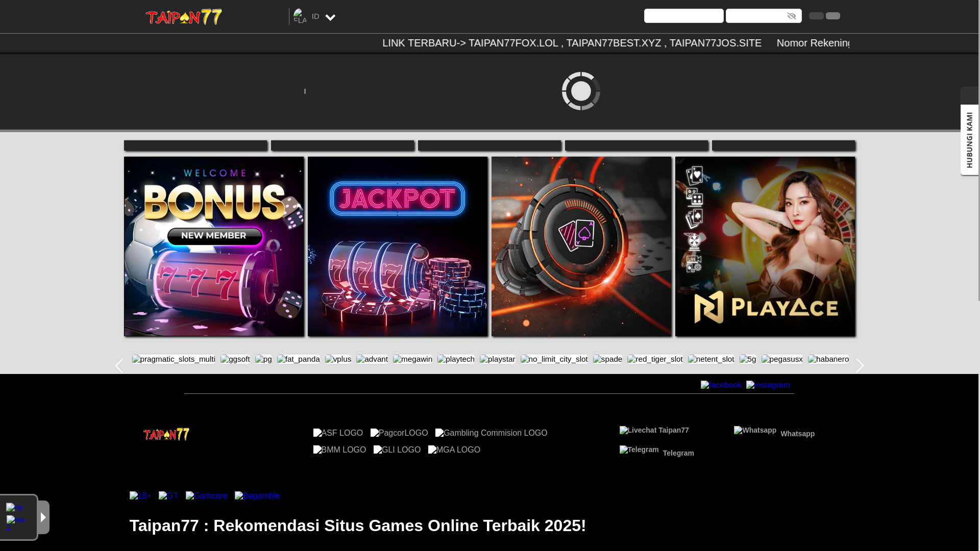Click the first dark category tab
980x551 pixels.
(195, 145)
